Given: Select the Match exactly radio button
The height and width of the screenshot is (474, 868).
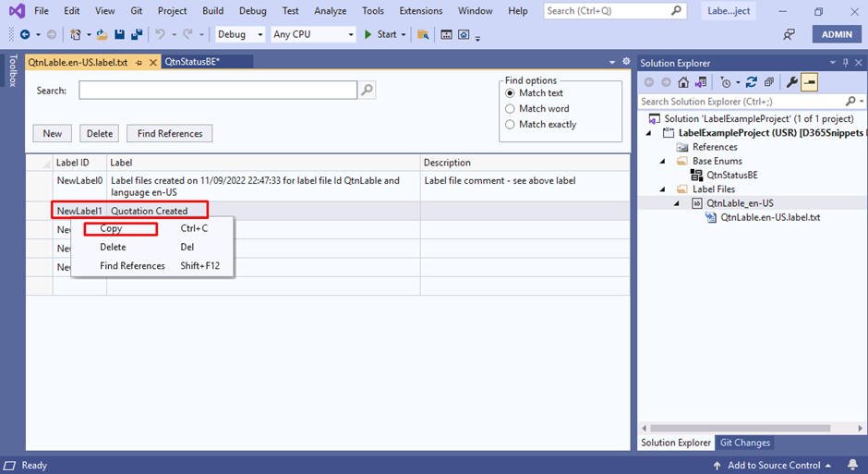Looking at the screenshot, I should tap(510, 124).
